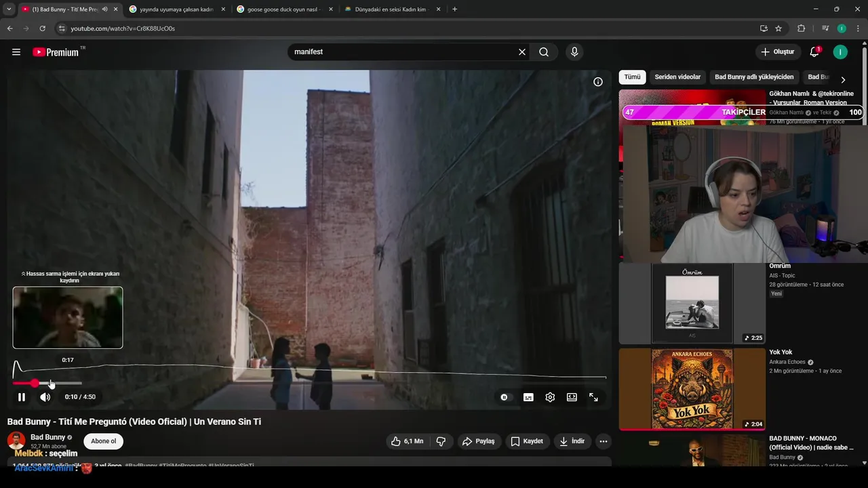Image resolution: width=868 pixels, height=488 pixels.
Task: Save video with Kaydet button
Action: [527, 441]
